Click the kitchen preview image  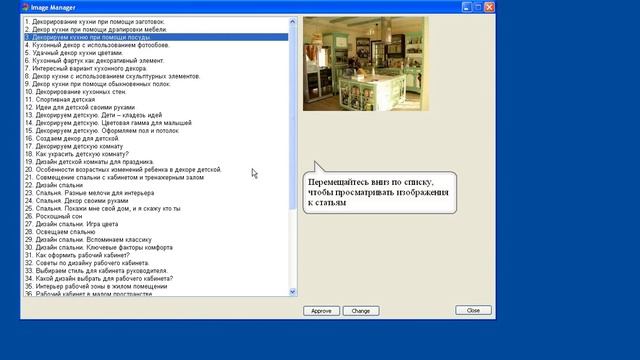366,64
